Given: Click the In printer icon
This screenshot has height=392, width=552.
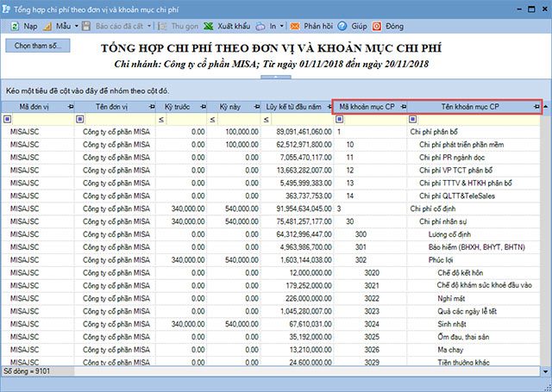Looking at the screenshot, I should [260, 26].
